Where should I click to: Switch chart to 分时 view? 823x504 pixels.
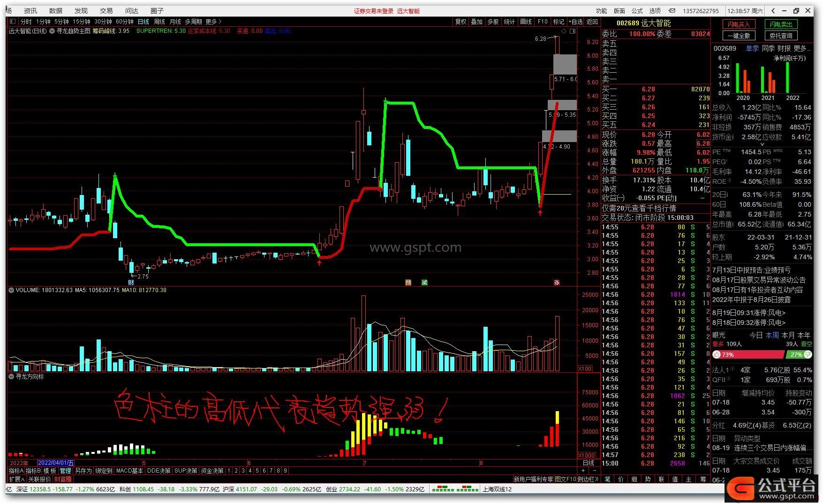[26, 22]
